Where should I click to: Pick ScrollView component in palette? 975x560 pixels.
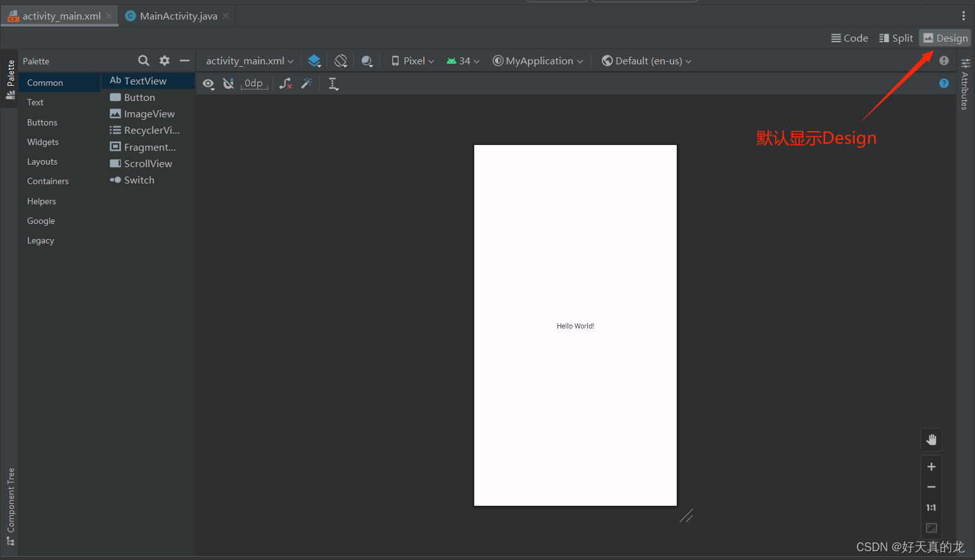pos(148,163)
